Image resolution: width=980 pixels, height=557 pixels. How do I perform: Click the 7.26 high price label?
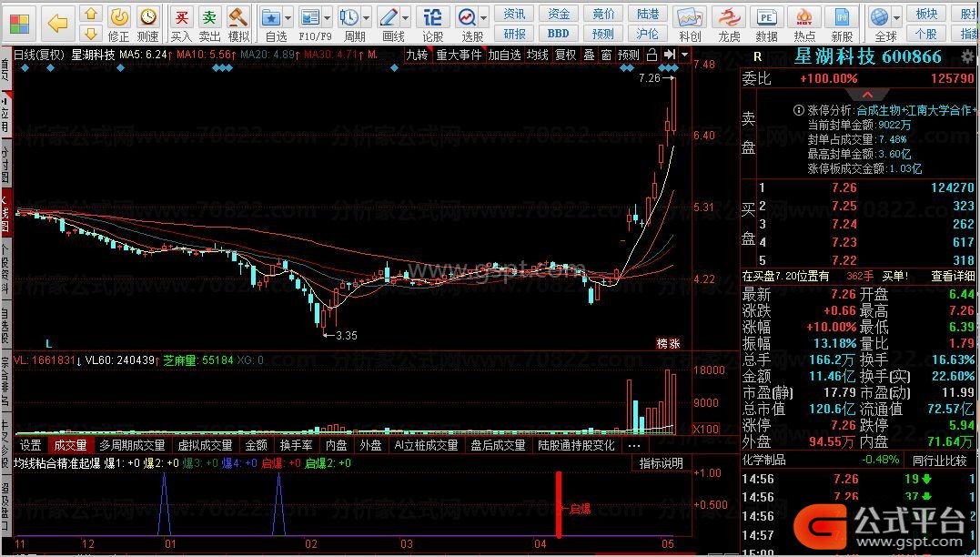(x=650, y=78)
